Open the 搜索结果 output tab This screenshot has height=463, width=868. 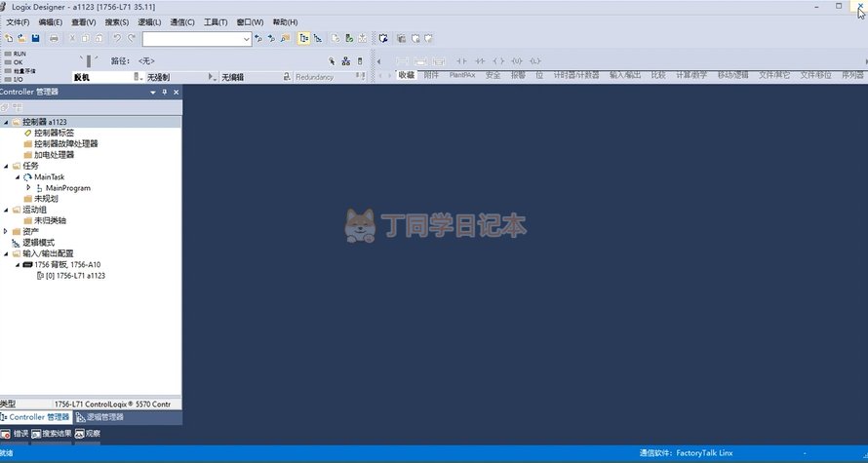[x=52, y=434]
